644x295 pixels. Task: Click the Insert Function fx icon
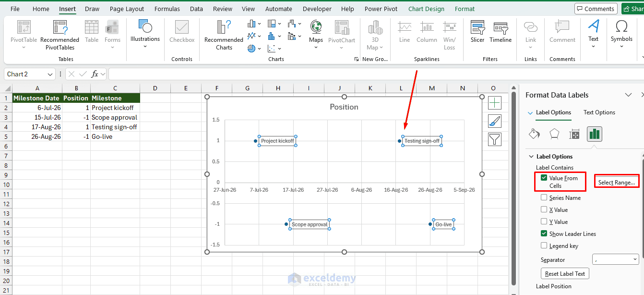[95, 74]
